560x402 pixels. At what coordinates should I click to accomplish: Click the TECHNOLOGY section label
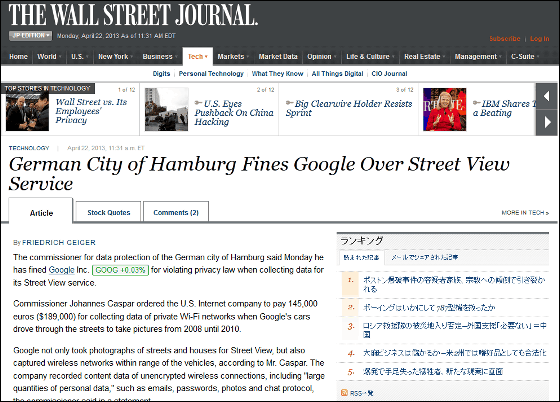29,148
